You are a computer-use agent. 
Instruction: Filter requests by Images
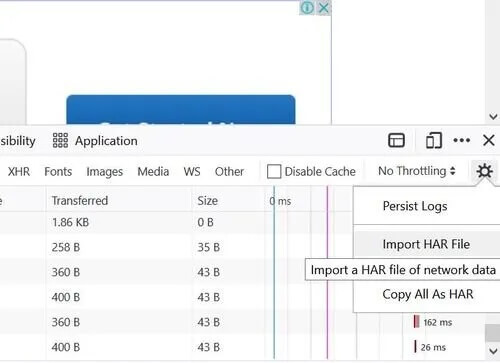[x=105, y=172]
